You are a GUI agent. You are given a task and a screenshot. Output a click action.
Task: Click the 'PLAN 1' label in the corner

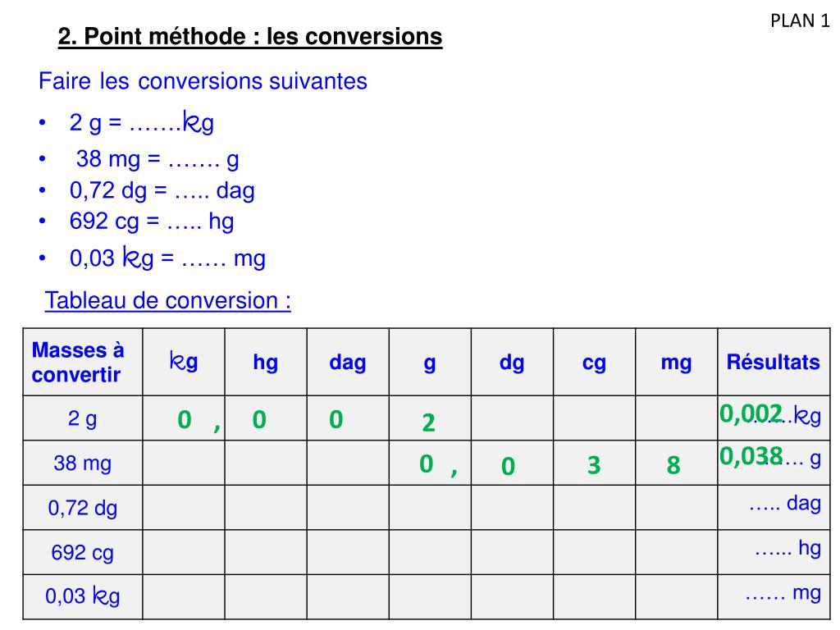point(800,21)
